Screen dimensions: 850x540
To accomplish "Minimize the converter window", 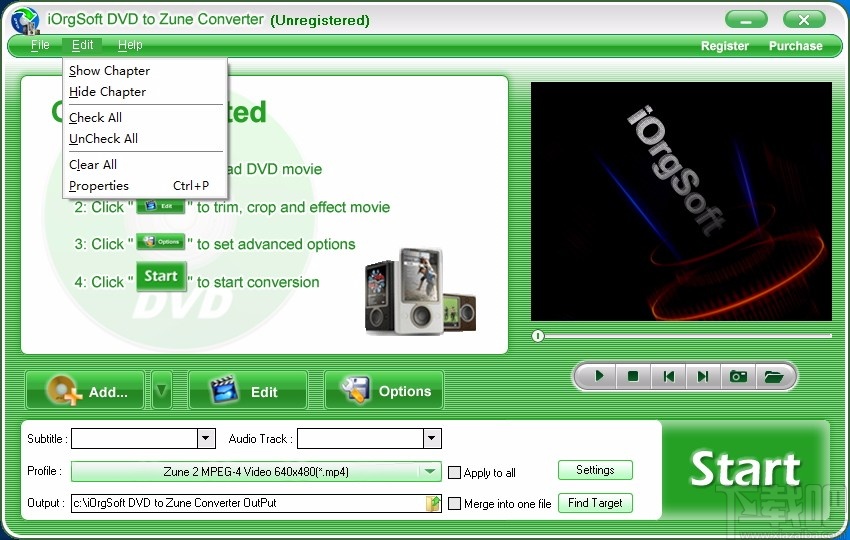I will tap(746, 20).
